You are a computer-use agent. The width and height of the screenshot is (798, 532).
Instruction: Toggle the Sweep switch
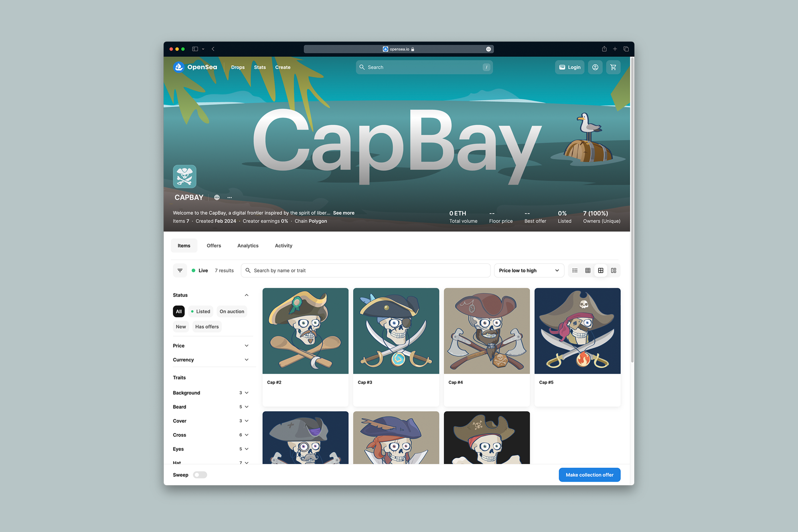[x=201, y=475]
